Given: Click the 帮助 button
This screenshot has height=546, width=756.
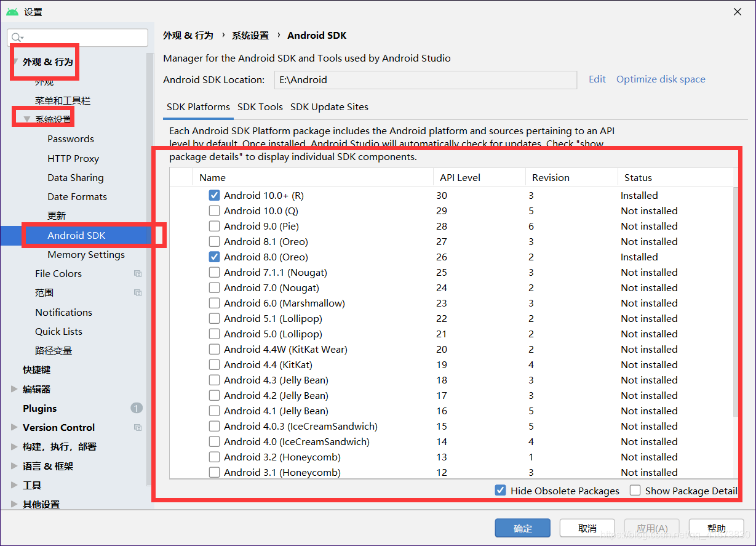Looking at the screenshot, I should (x=717, y=528).
